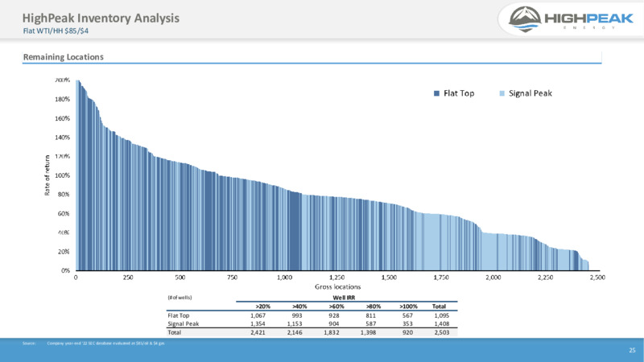The width and height of the screenshot is (644, 362).
Task: Select the Signal Peak legend swatch
Action: pos(502,93)
